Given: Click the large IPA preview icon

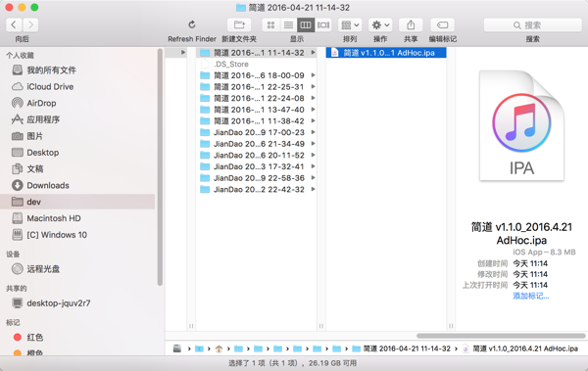Looking at the screenshot, I should [x=521, y=125].
